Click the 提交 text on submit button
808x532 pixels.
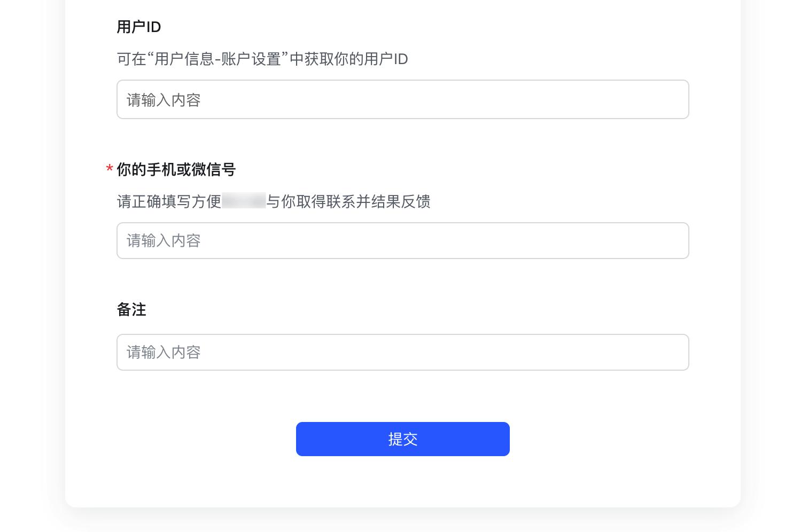click(x=403, y=439)
